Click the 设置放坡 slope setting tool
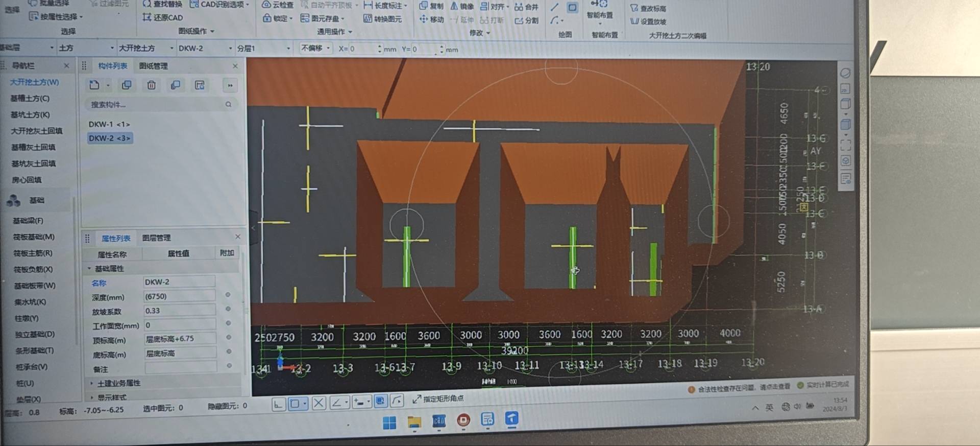 648,21
